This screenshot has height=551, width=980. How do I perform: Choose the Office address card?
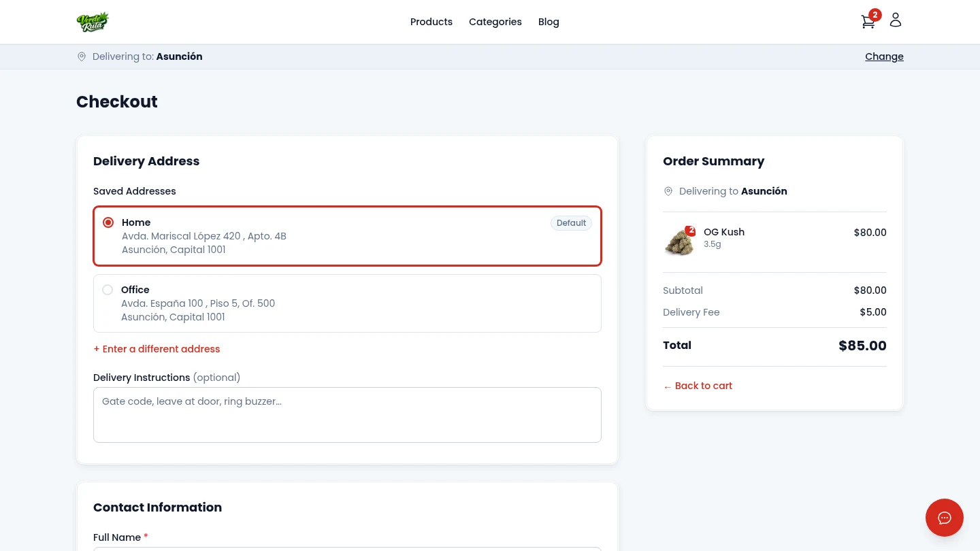347,303
